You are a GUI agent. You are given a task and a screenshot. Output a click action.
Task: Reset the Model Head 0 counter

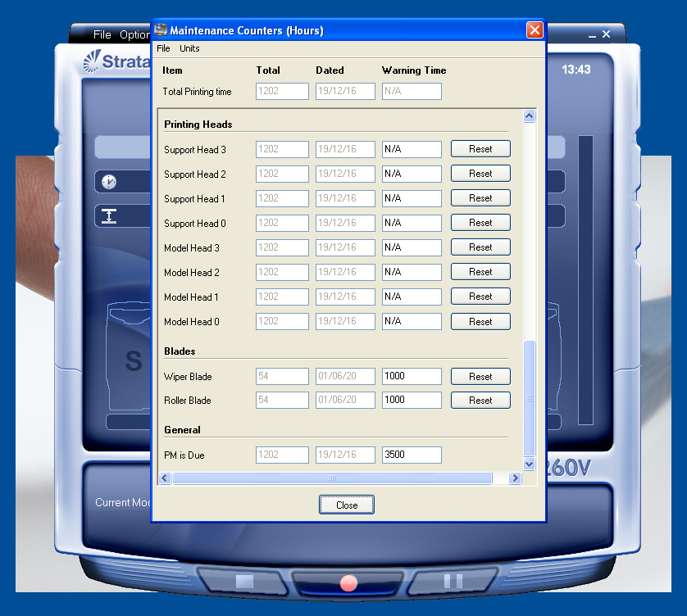click(x=480, y=321)
